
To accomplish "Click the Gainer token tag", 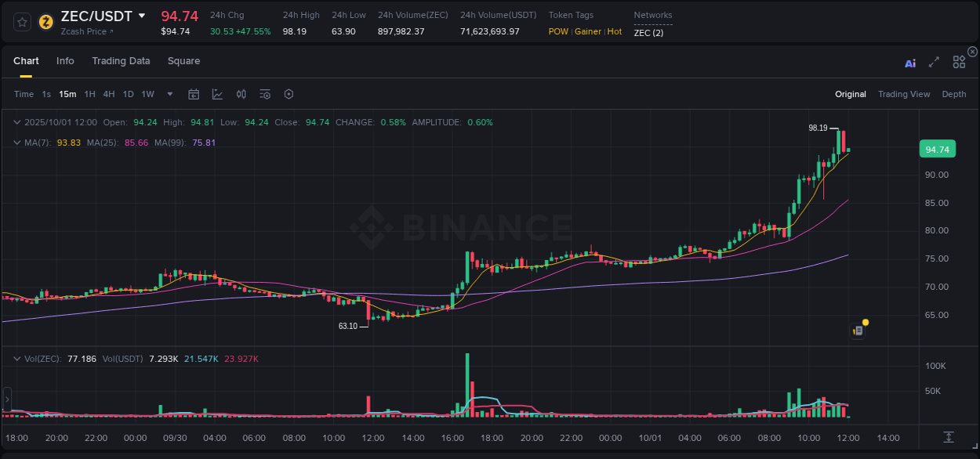I will [x=588, y=31].
